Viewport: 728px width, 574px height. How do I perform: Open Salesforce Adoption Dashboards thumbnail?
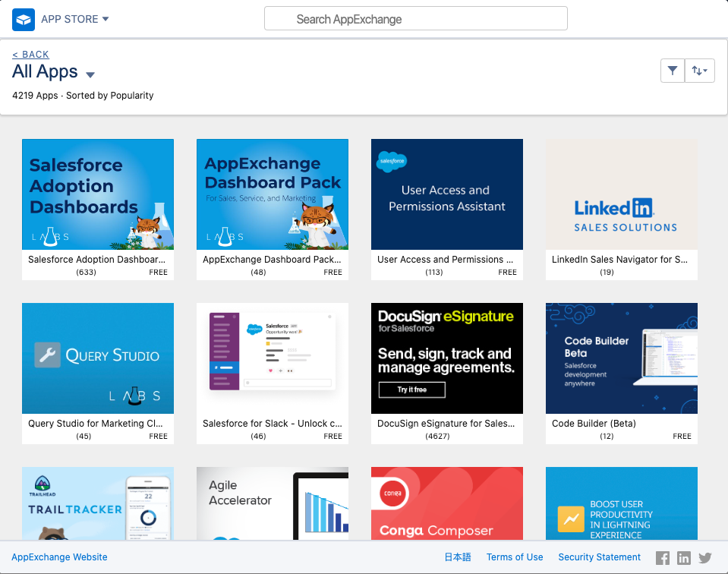pyautogui.click(x=98, y=194)
